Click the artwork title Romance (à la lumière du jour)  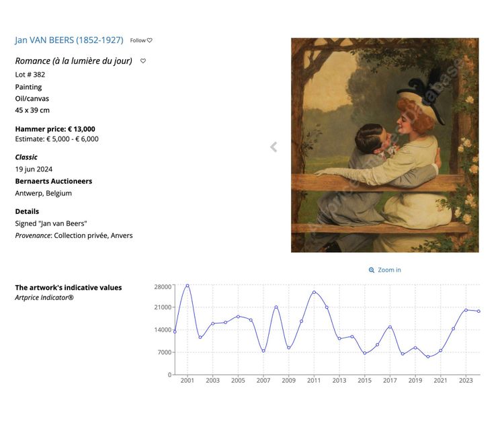[74, 61]
